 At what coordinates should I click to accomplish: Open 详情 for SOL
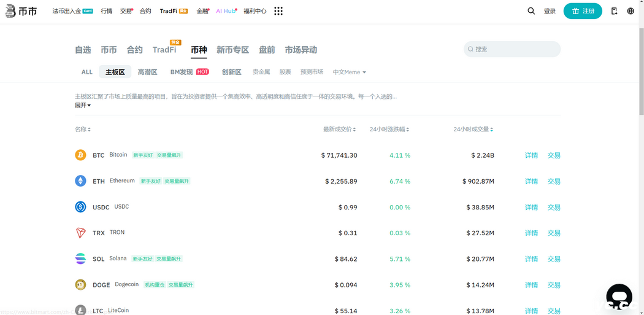(532, 259)
